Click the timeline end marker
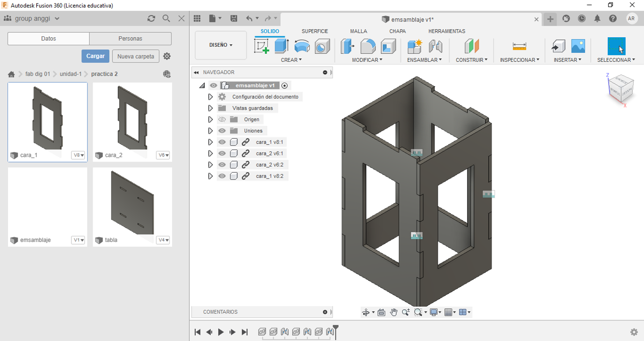Screen dimensions: 644x341 click(336, 330)
